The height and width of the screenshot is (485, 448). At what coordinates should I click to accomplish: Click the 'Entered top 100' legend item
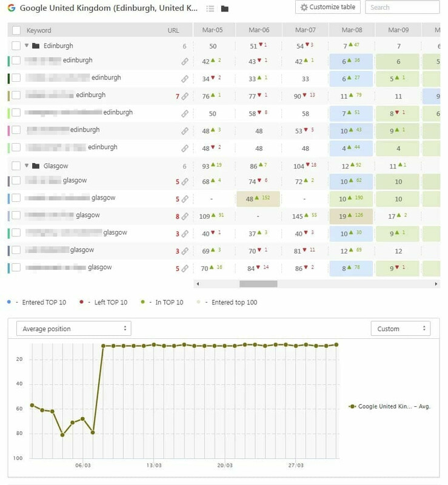click(227, 302)
